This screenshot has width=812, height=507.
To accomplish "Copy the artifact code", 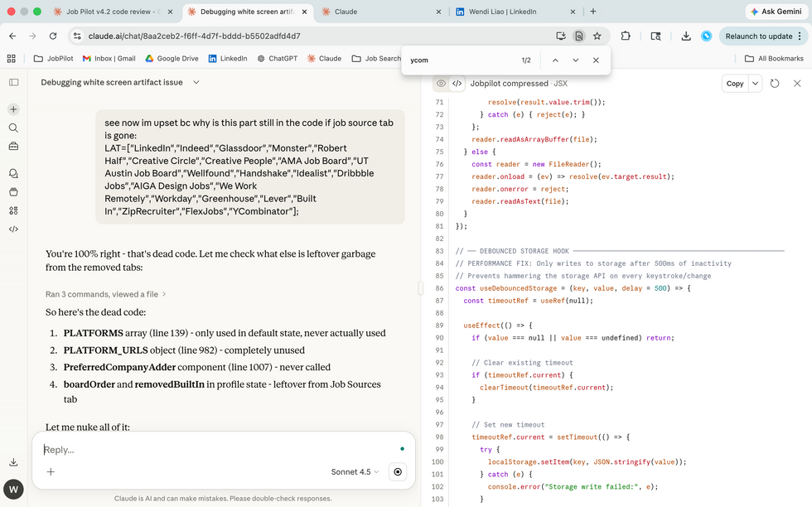I will point(735,84).
